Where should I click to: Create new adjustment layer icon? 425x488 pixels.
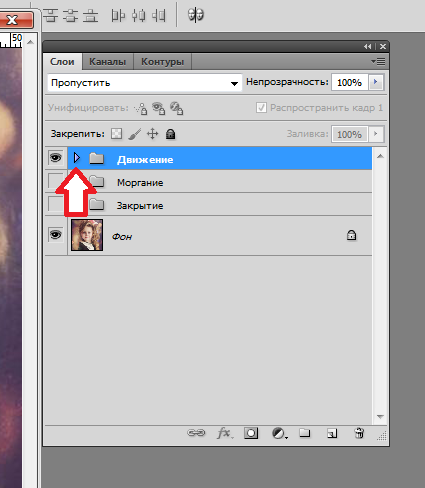[x=279, y=433]
